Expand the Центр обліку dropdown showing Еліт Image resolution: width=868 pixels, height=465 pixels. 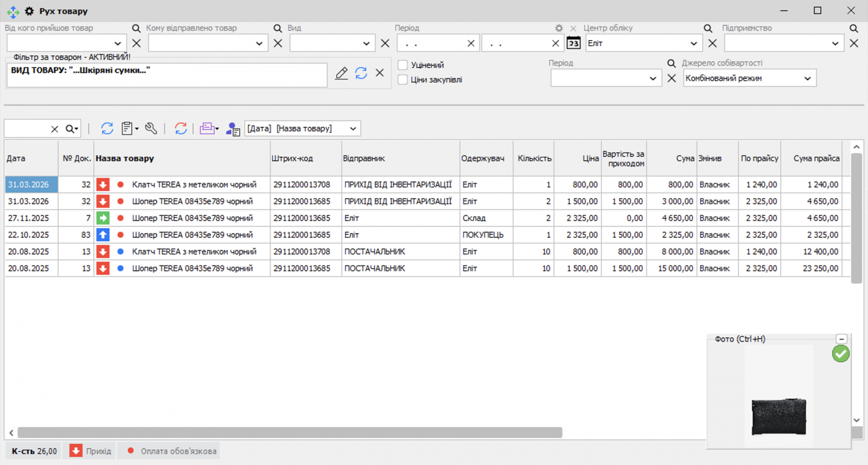click(693, 43)
